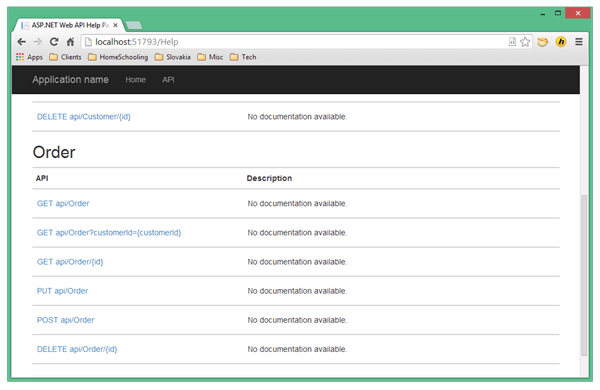The height and width of the screenshot is (390, 600).
Task: Maximize the browser window
Action: (x=558, y=13)
